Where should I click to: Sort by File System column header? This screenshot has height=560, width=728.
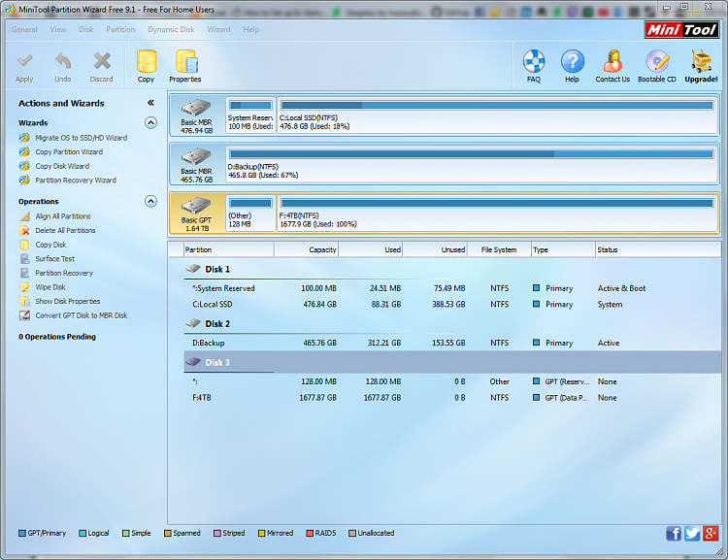[499, 249]
